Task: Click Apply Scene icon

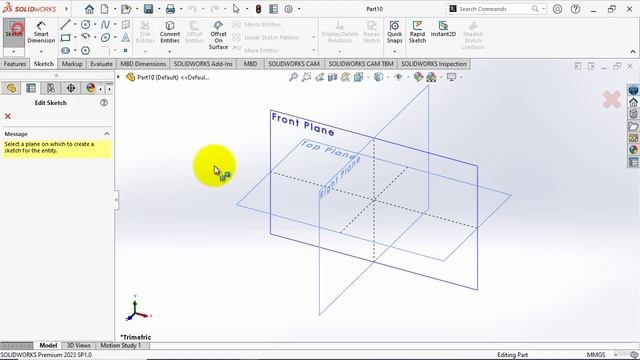Action: click(431, 77)
